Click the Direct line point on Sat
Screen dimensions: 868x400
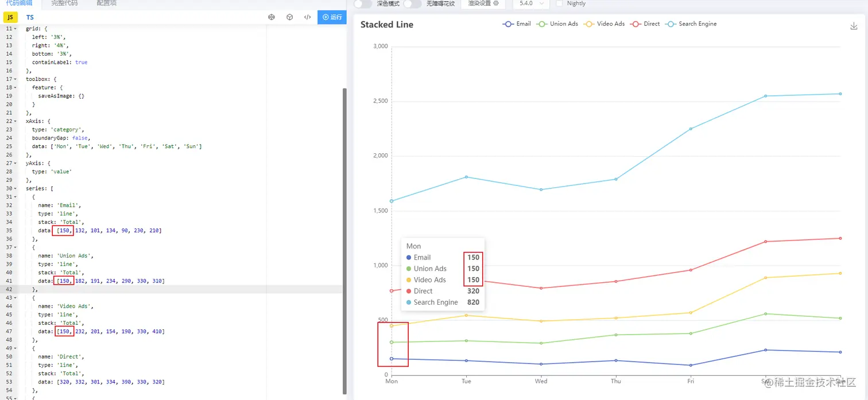(x=765, y=242)
